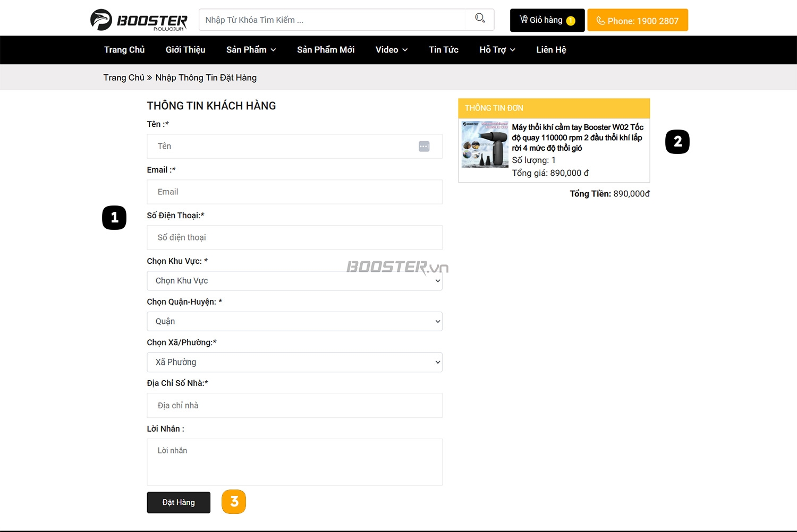Click the password manager icon in Tên field
Viewport: 797px width, 532px height.
click(424, 147)
